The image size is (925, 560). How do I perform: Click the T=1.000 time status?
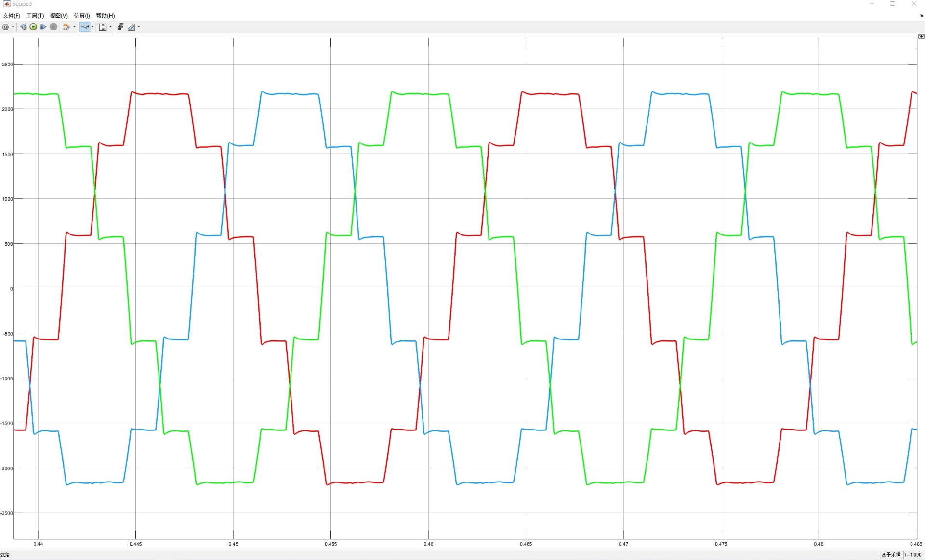(913, 555)
